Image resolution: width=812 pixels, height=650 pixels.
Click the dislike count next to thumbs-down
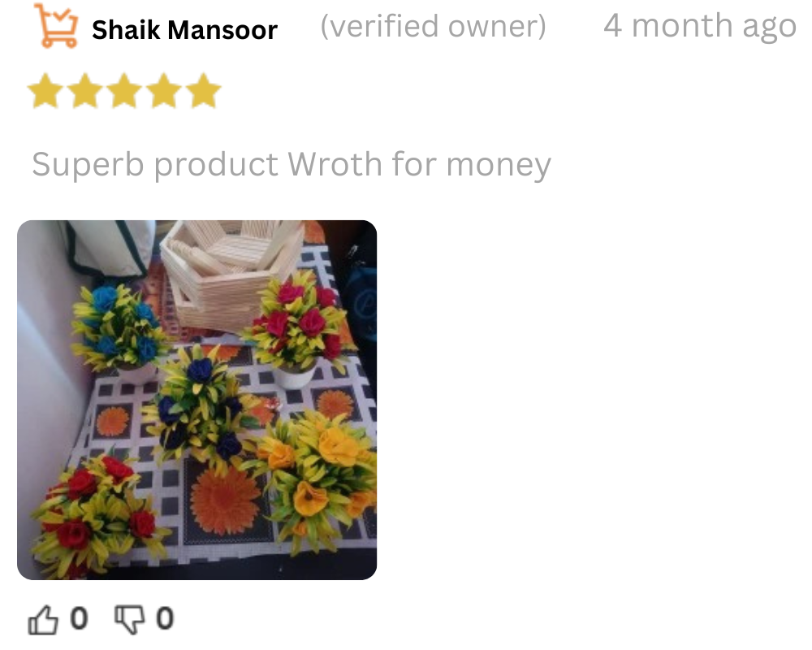165,618
